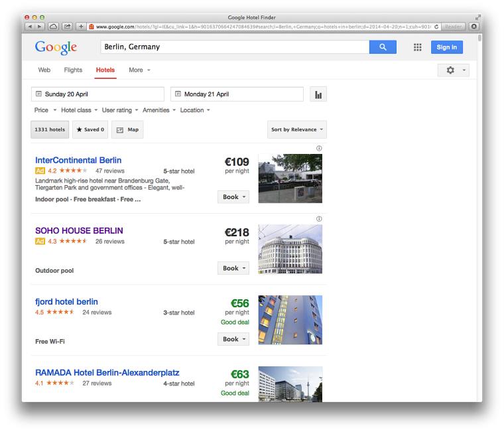The width and height of the screenshot is (504, 432).
Task: Open the Amenities filter dropdown
Action: point(159,110)
